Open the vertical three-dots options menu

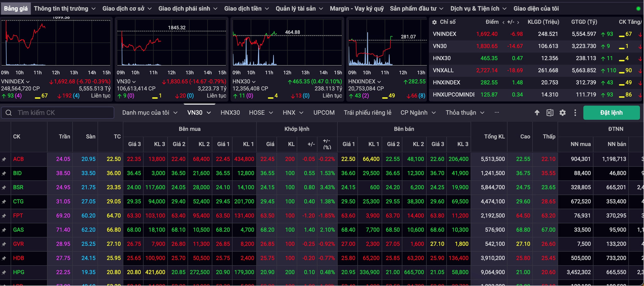[575, 113]
